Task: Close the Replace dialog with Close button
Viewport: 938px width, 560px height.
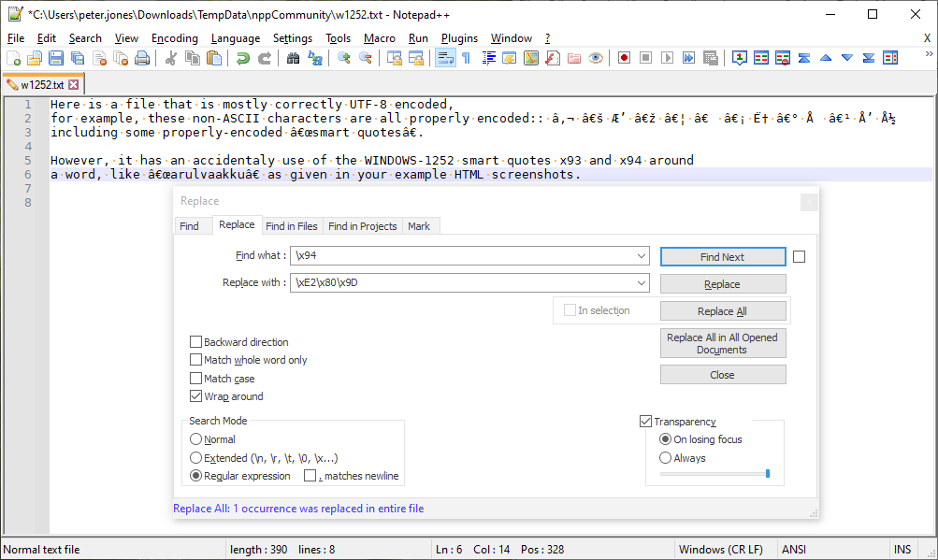Action: click(723, 375)
